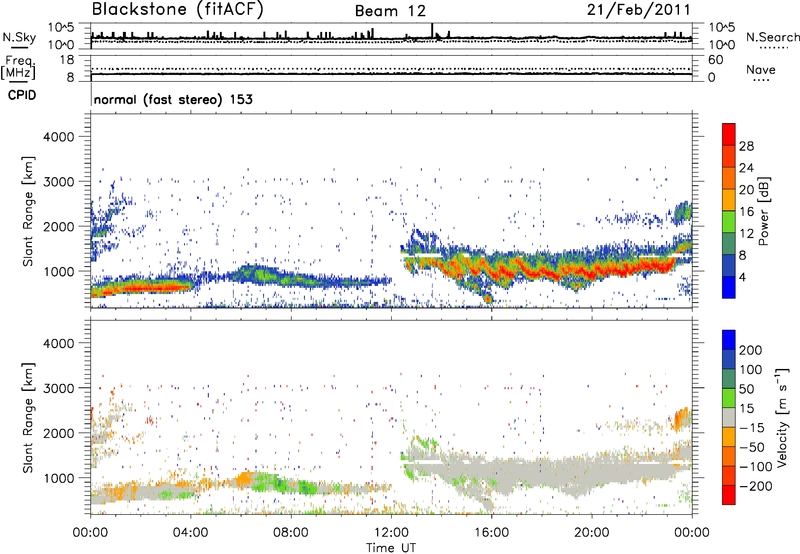The width and height of the screenshot is (800, 554).
Task: Click the "-200" tick on Velocity color bar
Action: coord(755,486)
